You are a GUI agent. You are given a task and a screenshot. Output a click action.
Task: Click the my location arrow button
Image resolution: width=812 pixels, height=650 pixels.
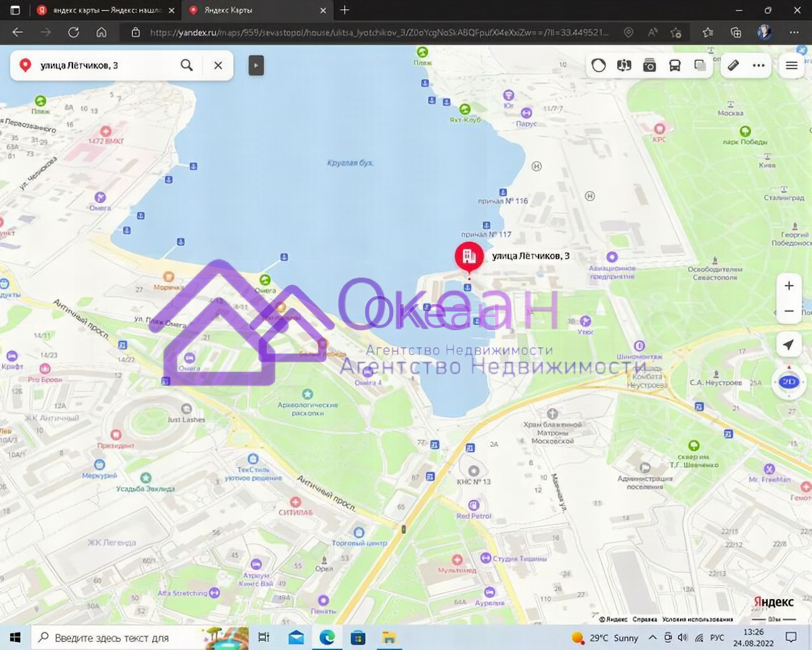(x=789, y=345)
